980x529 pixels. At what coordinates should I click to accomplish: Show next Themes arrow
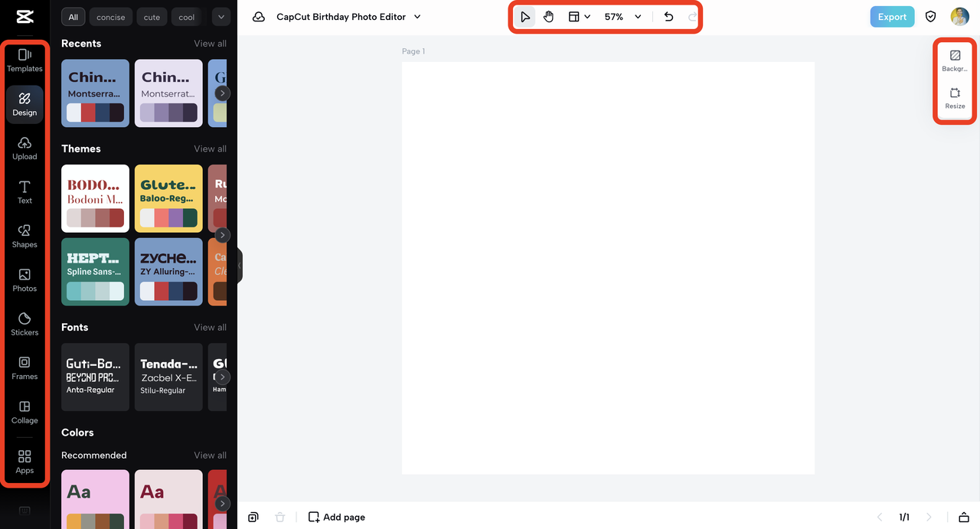click(x=222, y=235)
